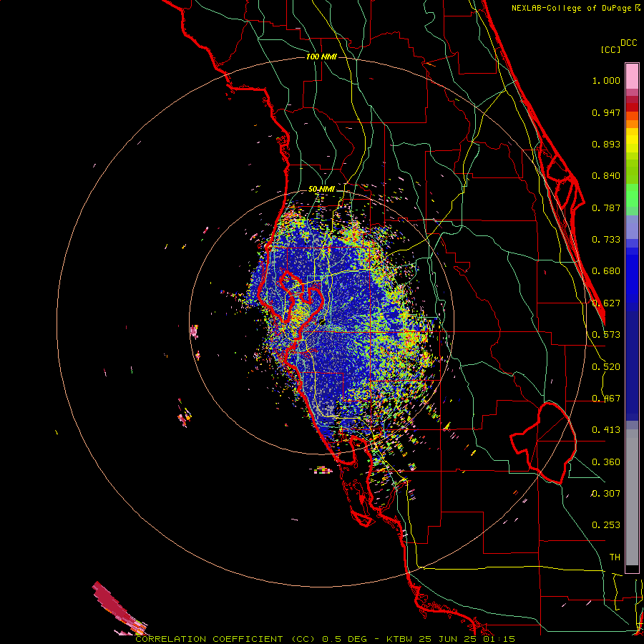Click the 0.573 value on color scale
This screenshot has height=644, width=644.
tap(606, 335)
